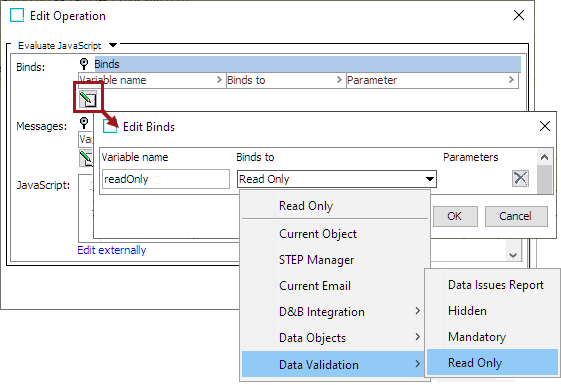Viewport: 561px width, 385px height.
Task: Open the Evaluate JavaScript operation dropdown
Action: [113, 45]
